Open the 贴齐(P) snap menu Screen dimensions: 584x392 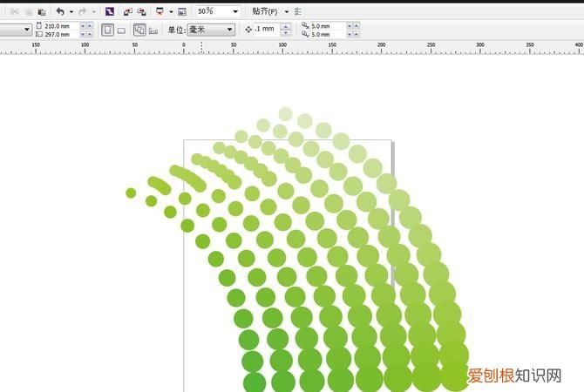(x=265, y=11)
